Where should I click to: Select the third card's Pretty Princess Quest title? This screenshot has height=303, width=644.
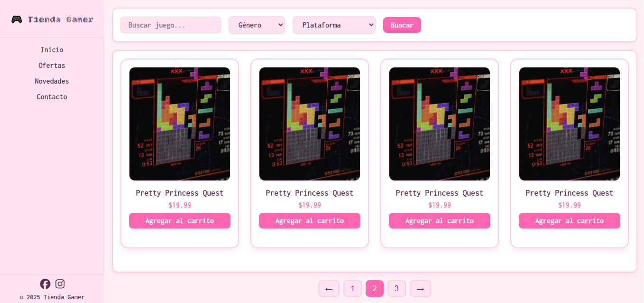tap(440, 193)
